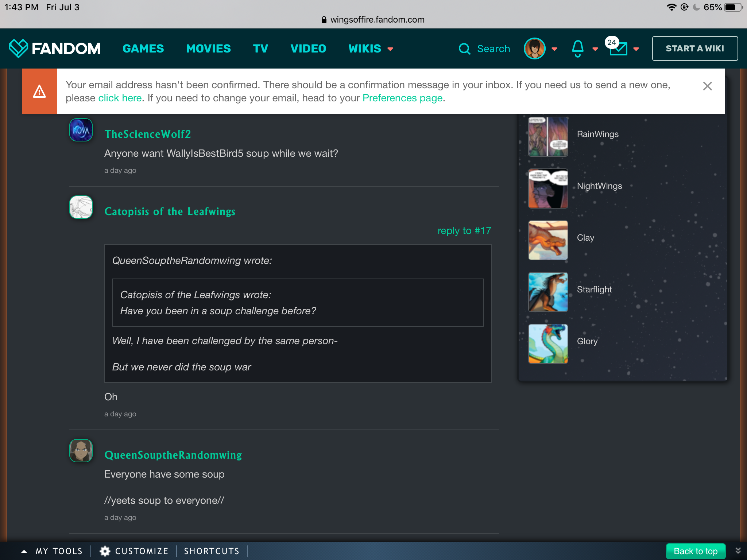Viewport: 747px width, 560px height.
Task: Expand the user account dropdown arrow
Action: pyautogui.click(x=554, y=49)
